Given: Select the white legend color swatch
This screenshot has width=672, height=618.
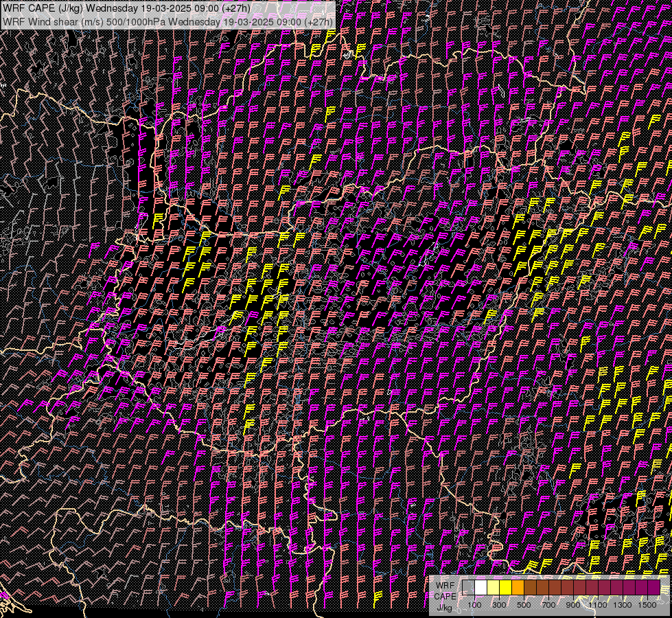Looking at the screenshot, I should point(481,587).
